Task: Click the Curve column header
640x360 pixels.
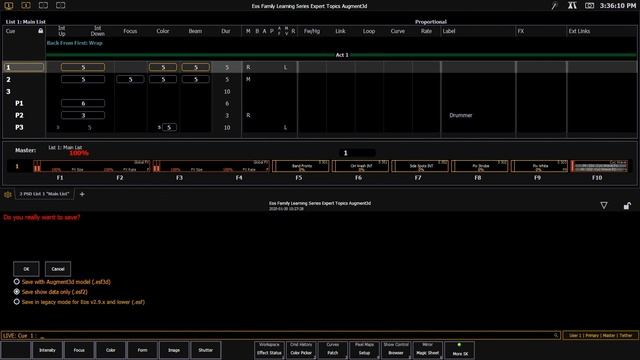Action: 398,31
